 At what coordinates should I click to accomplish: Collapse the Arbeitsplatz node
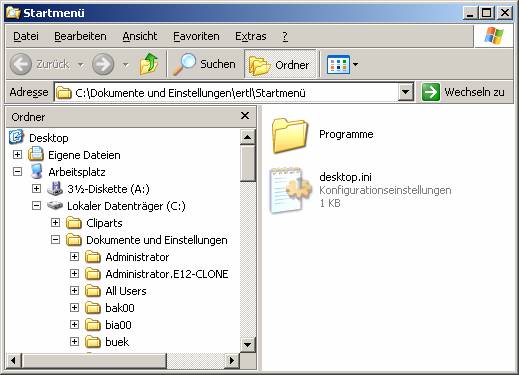(x=17, y=172)
